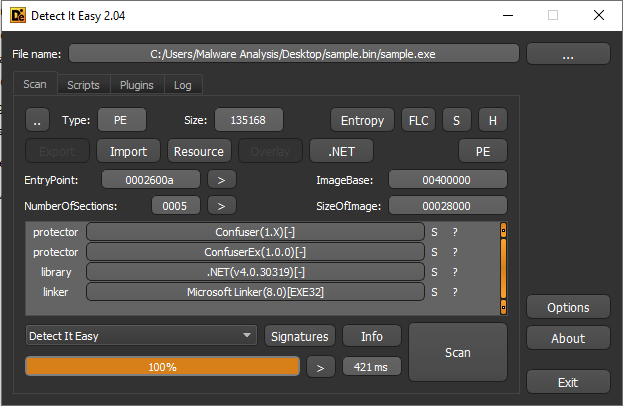Open strings with the S button beside FLC

pyautogui.click(x=457, y=120)
